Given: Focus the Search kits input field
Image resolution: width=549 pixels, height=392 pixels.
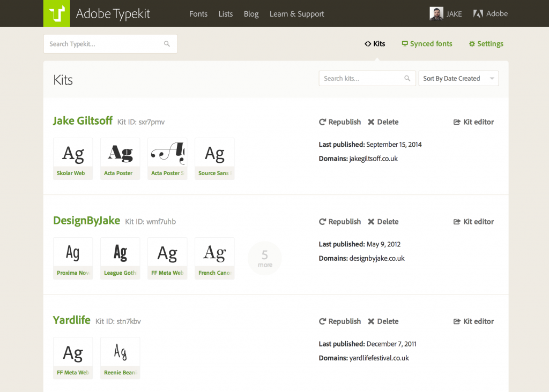Looking at the screenshot, I should [x=367, y=78].
